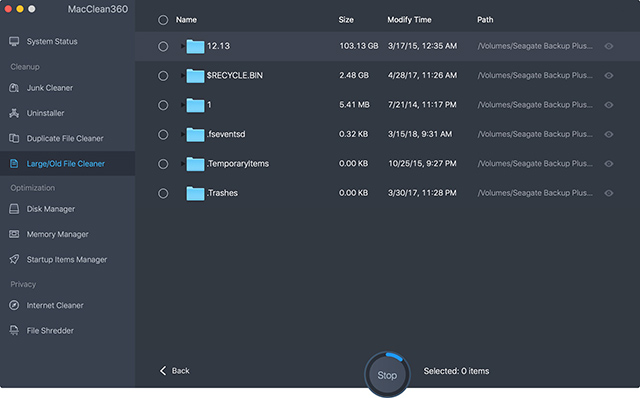Click the 12.13 folder icon
The width and height of the screenshot is (640, 398).
(195, 46)
